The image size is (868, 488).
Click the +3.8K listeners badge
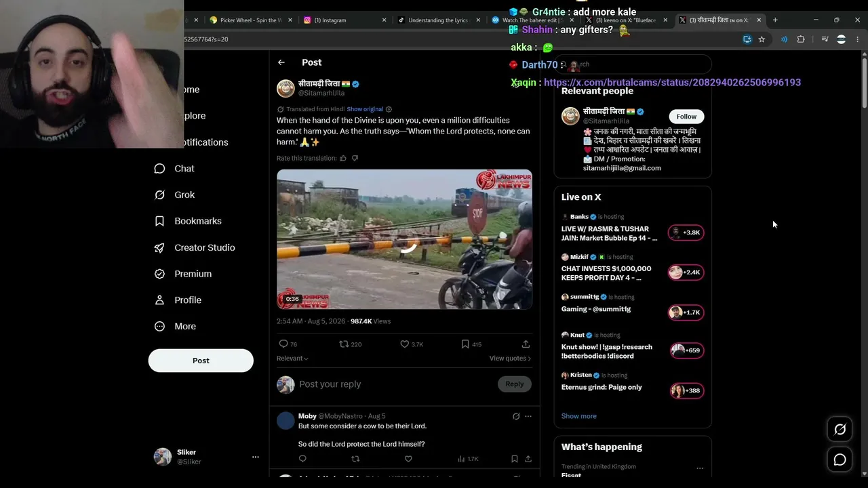coord(686,232)
